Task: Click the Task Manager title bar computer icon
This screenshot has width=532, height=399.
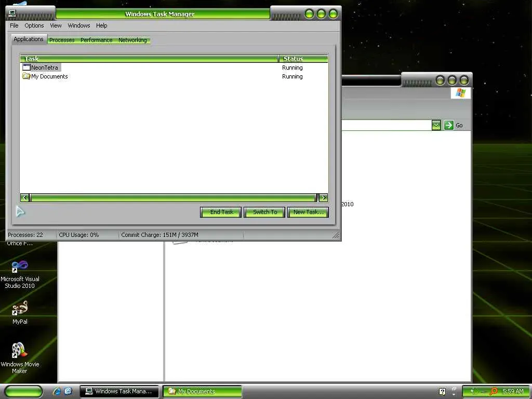Action: [x=12, y=13]
